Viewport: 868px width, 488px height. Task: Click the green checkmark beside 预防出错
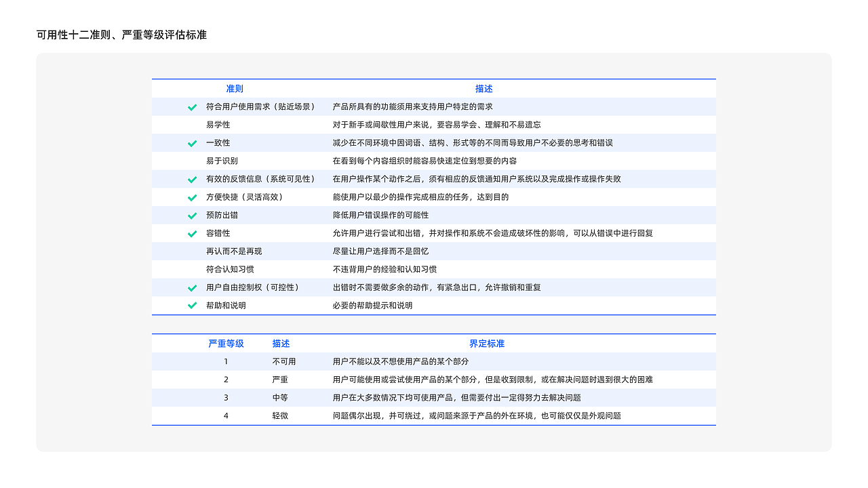coord(193,216)
